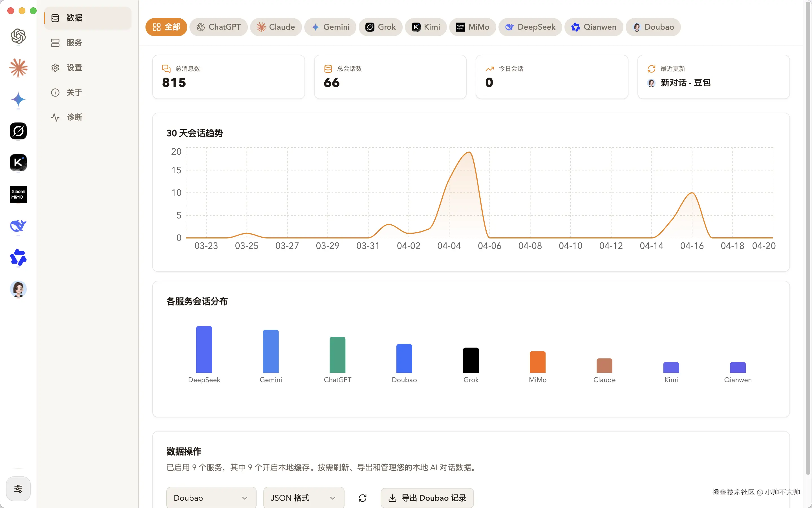Open Doubao from the left icon rail

tap(18, 289)
